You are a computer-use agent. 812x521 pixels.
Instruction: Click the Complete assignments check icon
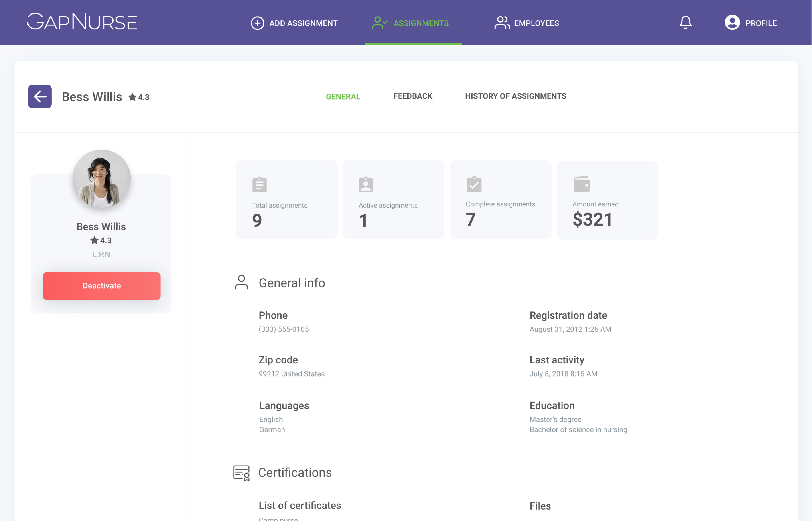click(474, 184)
